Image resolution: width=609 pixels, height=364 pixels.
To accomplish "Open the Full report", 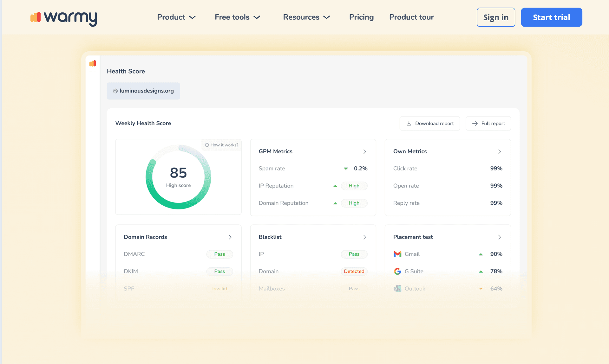I will (488, 124).
